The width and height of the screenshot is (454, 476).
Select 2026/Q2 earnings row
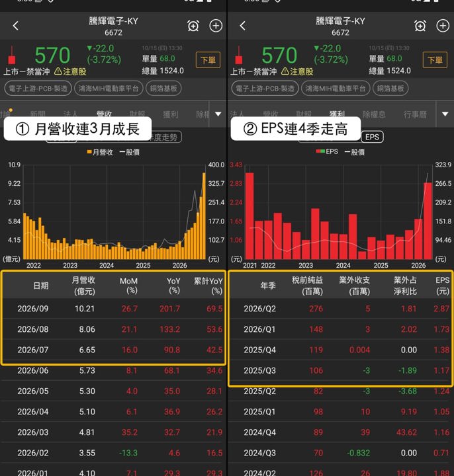(x=340, y=309)
